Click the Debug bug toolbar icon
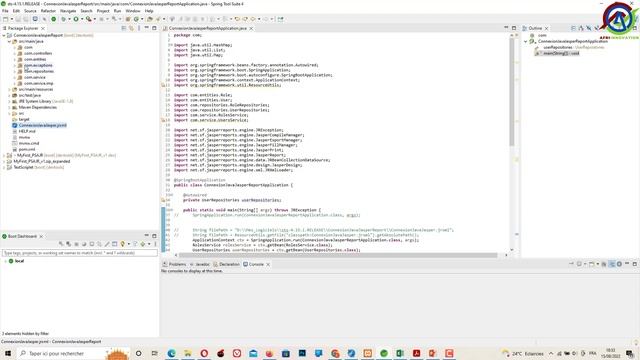Screen dimensions: 640x360 [63, 19]
